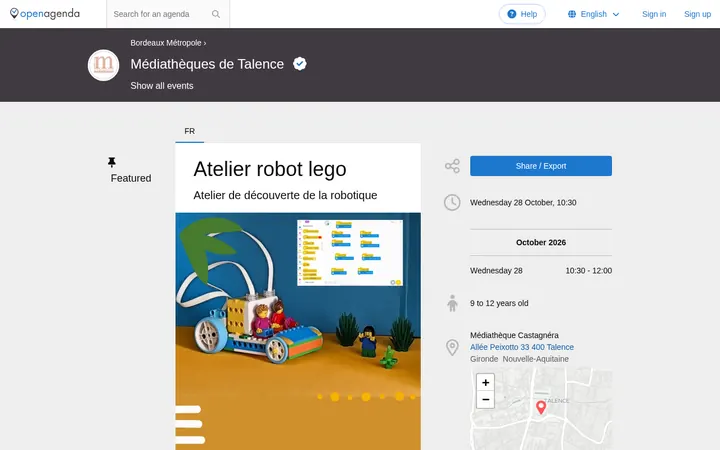Click the Featured label
This screenshot has width=720, height=450.
131,178
